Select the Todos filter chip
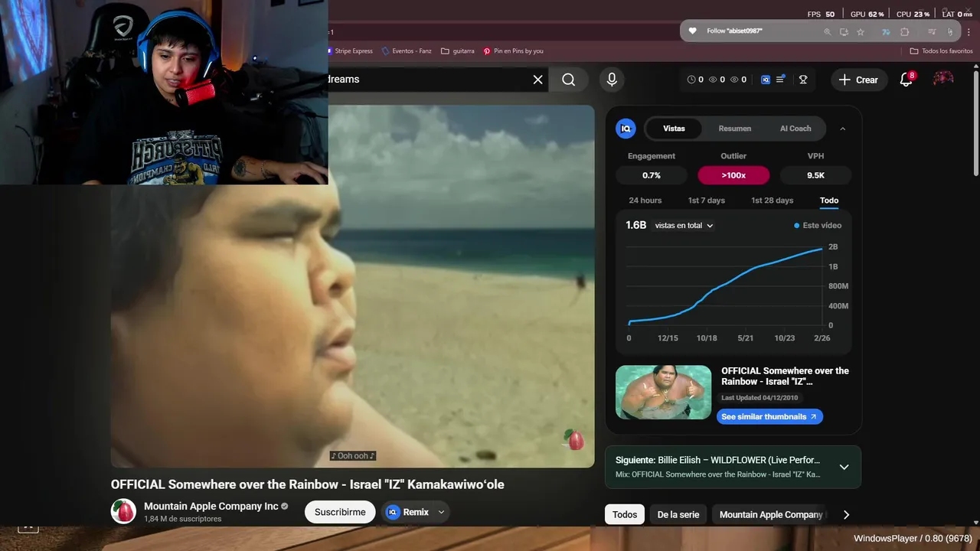 tap(625, 514)
